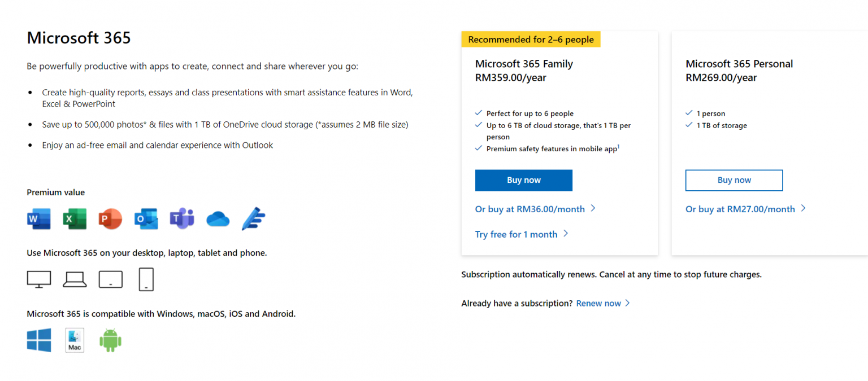This screenshot has height=381, width=868.
Task: Click the OneDrive cloud icon
Action: [x=218, y=219]
